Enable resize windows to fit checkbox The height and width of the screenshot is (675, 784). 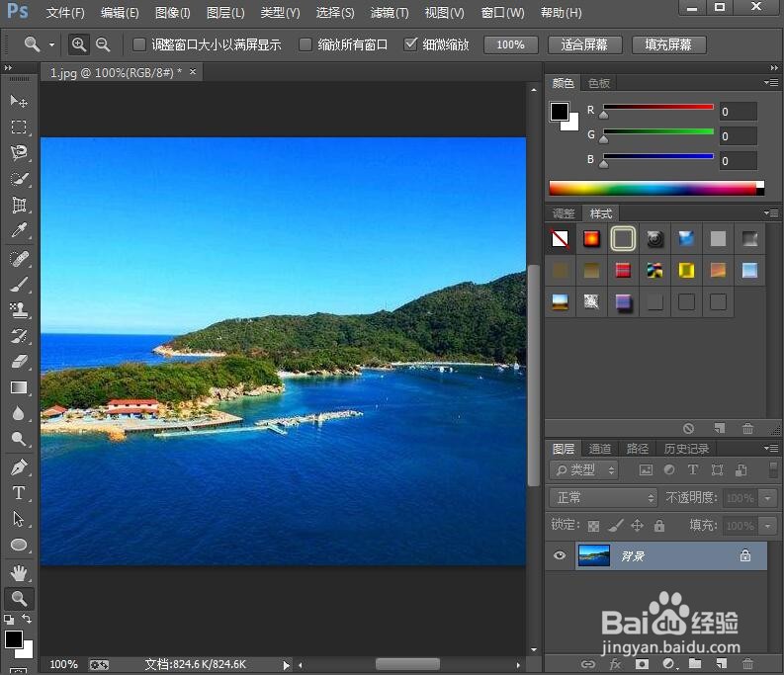point(139,44)
